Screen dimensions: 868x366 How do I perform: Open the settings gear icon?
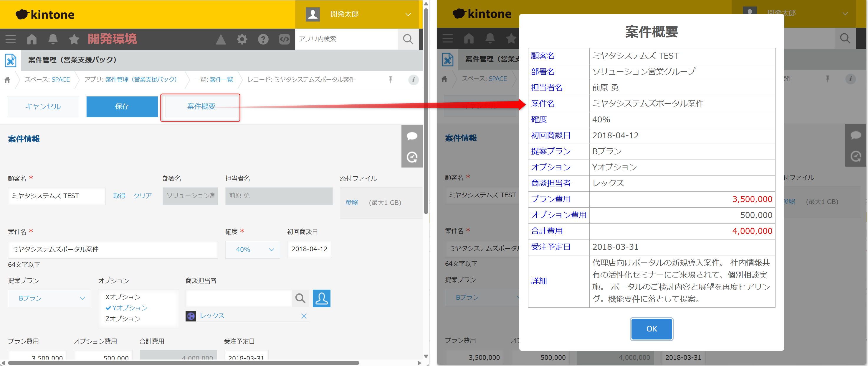tap(242, 39)
